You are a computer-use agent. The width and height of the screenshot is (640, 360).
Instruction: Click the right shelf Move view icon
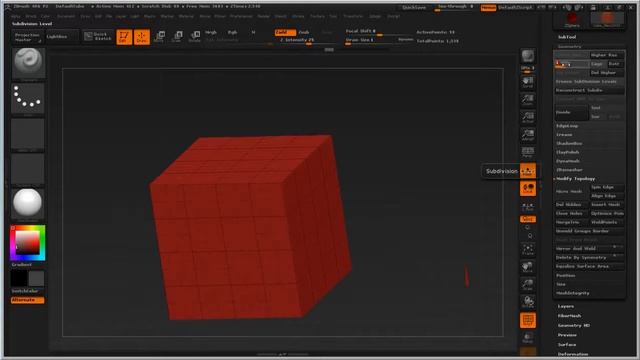pos(528,267)
